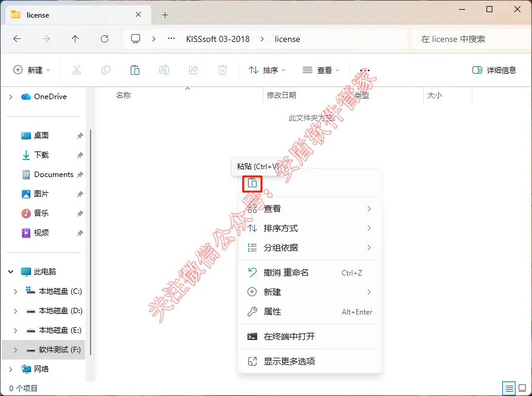This screenshot has width=532, height=396.
Task: Open the 查看 view dropdown in toolbar
Action: [x=321, y=70]
